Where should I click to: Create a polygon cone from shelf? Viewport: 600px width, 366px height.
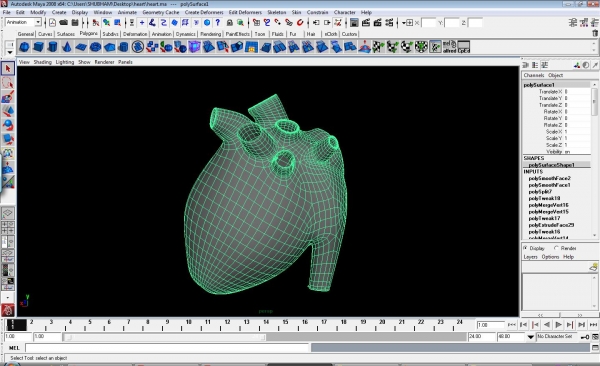coord(67,47)
